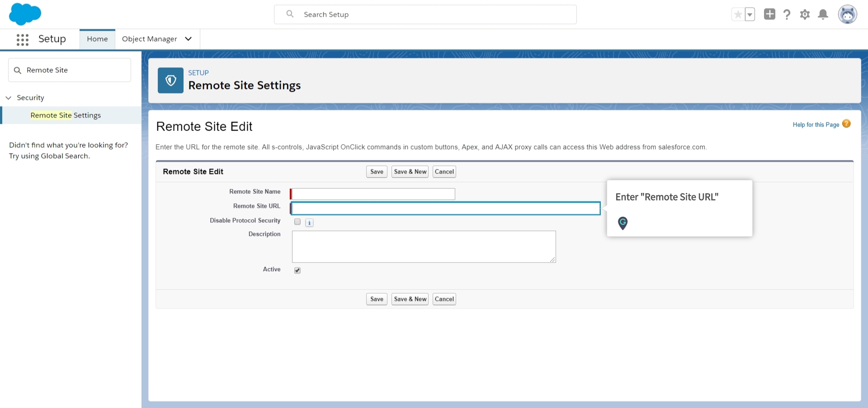Open the Object Manager tab

tap(150, 39)
